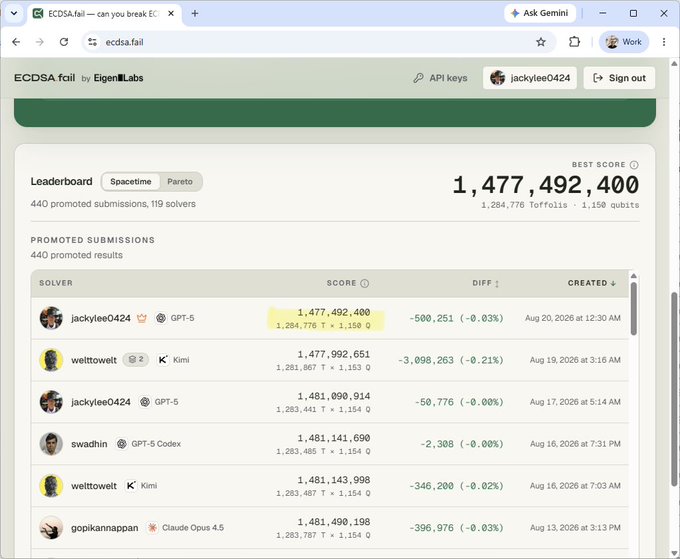This screenshot has height=559, width=680.
Task: Click the Kimi icon in the 1,477,992,651 row
Action: pos(163,360)
